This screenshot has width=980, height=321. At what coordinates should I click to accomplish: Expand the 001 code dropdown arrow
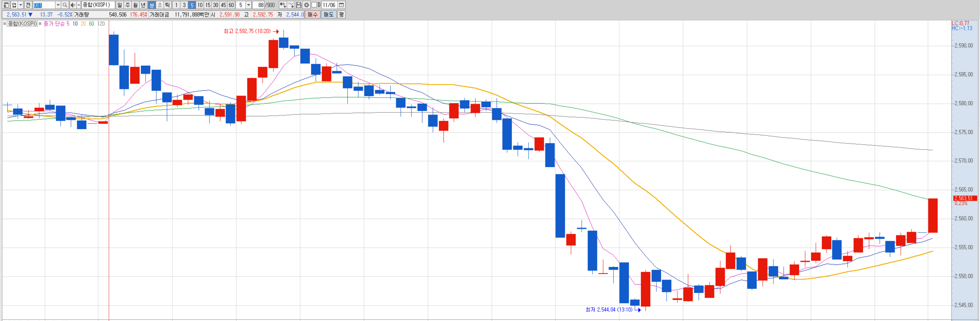pos(58,5)
